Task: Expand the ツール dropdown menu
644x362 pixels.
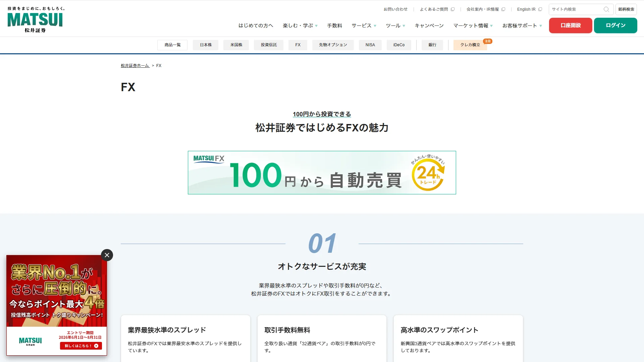Action: (x=395, y=25)
